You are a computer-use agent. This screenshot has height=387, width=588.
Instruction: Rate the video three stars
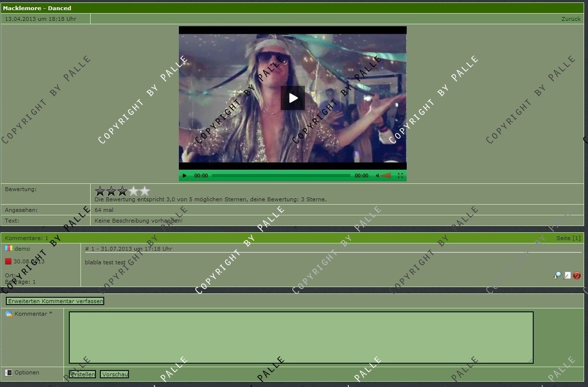click(123, 191)
